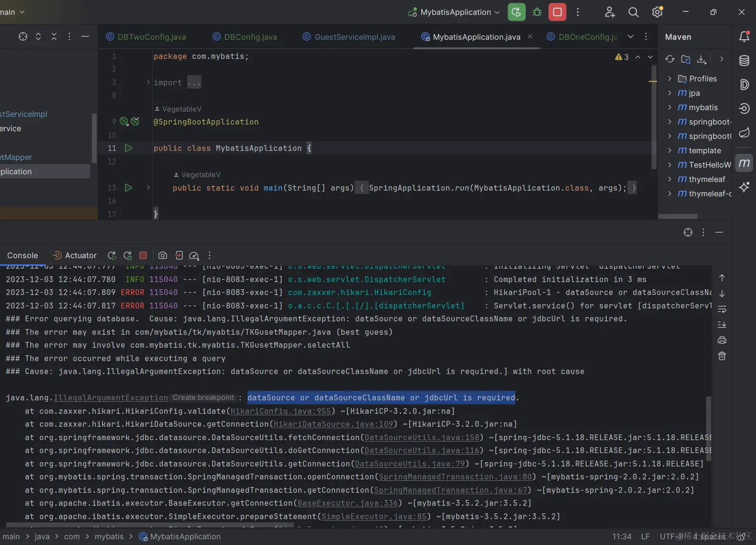Image resolution: width=756 pixels, height=545 pixels.
Task: Run main method from gutter line 13
Action: click(128, 188)
